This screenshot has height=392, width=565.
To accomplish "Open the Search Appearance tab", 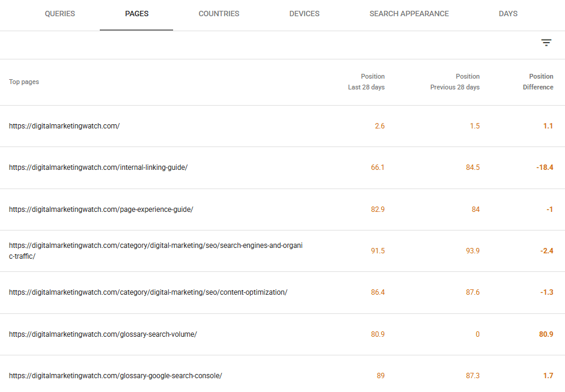I will 409,14.
